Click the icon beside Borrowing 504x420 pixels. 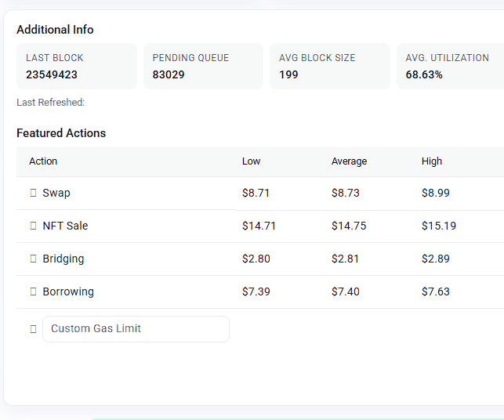point(33,291)
